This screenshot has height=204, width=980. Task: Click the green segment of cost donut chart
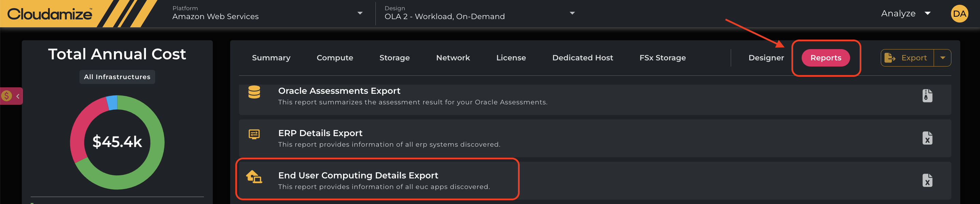coord(155,152)
